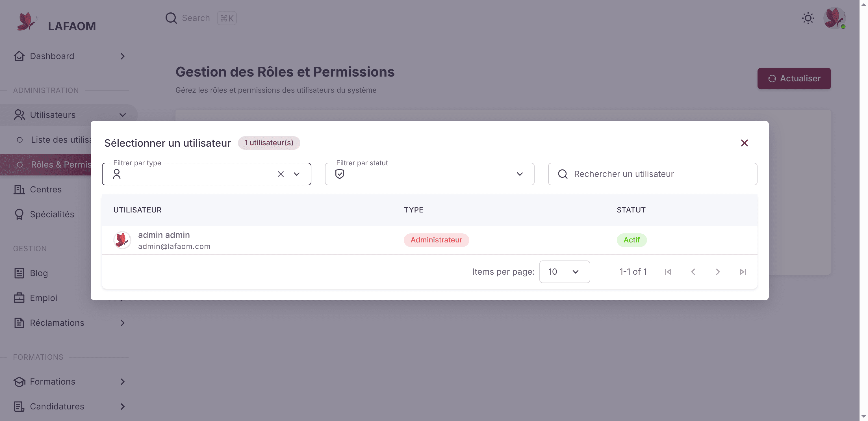Open the Filtrer par statut dropdown
This screenshot has width=868, height=421.
429,174
